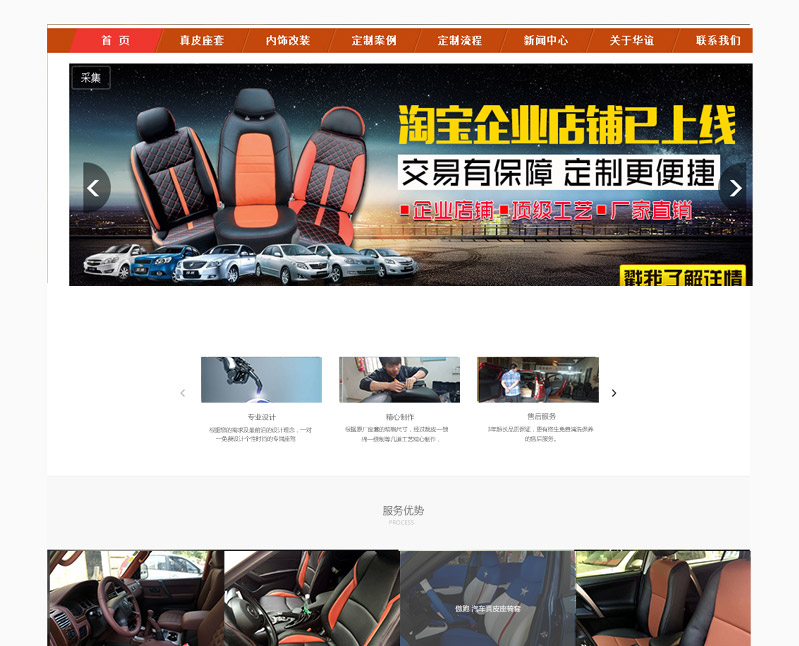Open the black and orange seat photo
799x646 pixels.
tap(312, 598)
